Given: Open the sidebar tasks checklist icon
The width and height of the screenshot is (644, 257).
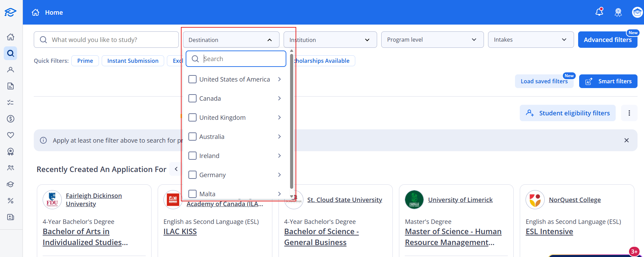Looking at the screenshot, I should pos(11,102).
